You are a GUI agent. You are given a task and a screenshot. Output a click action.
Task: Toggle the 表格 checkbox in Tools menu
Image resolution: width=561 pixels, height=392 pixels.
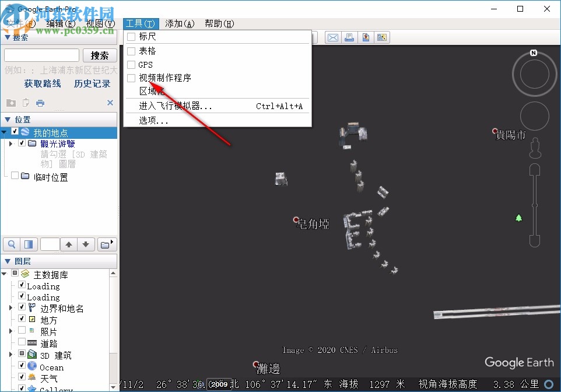pyautogui.click(x=131, y=51)
